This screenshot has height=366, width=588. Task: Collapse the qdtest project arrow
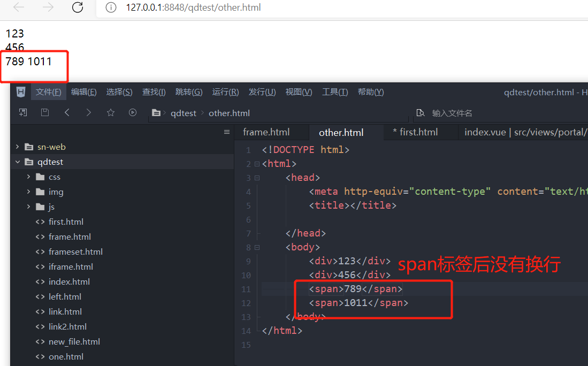tap(17, 162)
